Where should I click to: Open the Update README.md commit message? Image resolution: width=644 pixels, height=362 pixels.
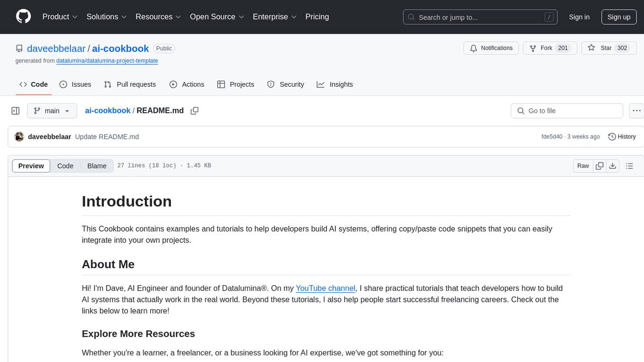coord(107,136)
